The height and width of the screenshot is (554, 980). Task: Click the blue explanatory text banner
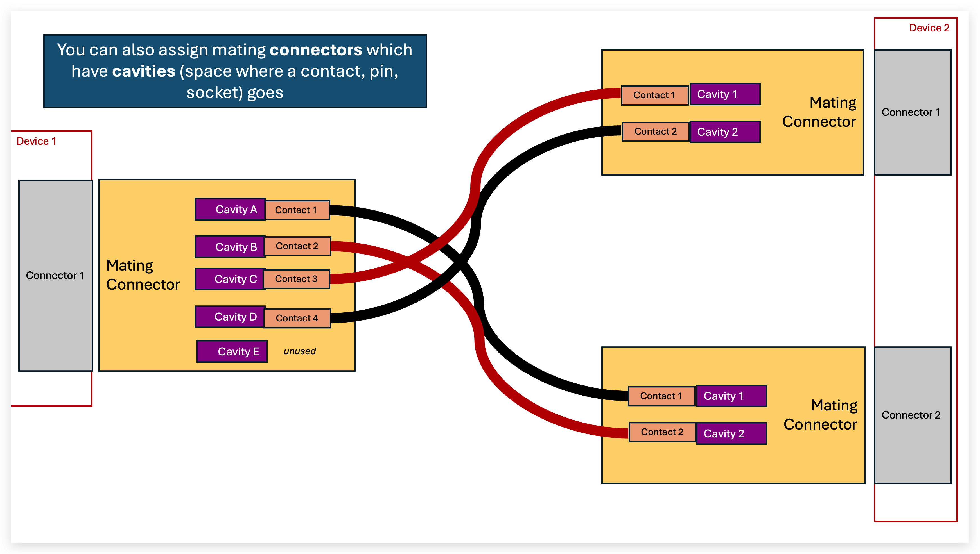tap(235, 71)
